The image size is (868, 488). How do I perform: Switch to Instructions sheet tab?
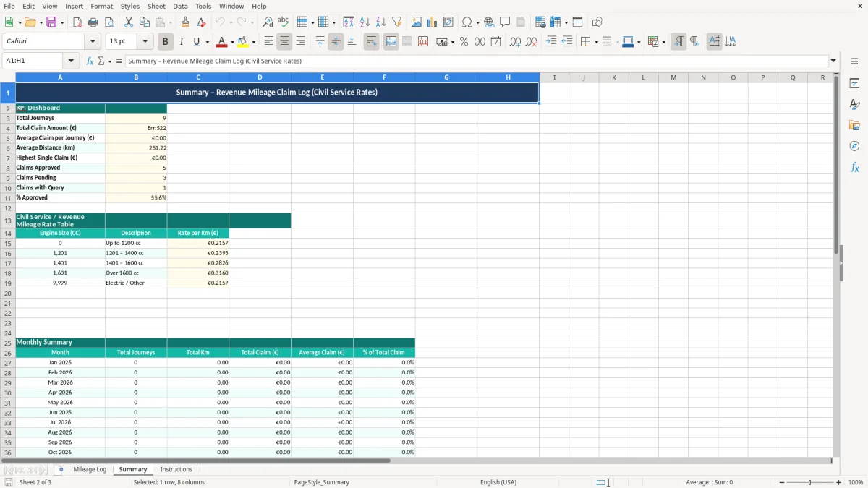176,470
